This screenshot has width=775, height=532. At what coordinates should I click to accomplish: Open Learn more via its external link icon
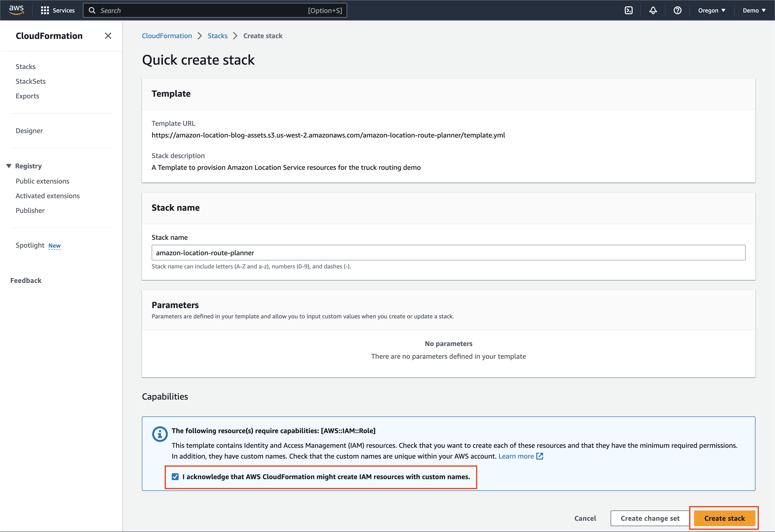[x=540, y=456]
